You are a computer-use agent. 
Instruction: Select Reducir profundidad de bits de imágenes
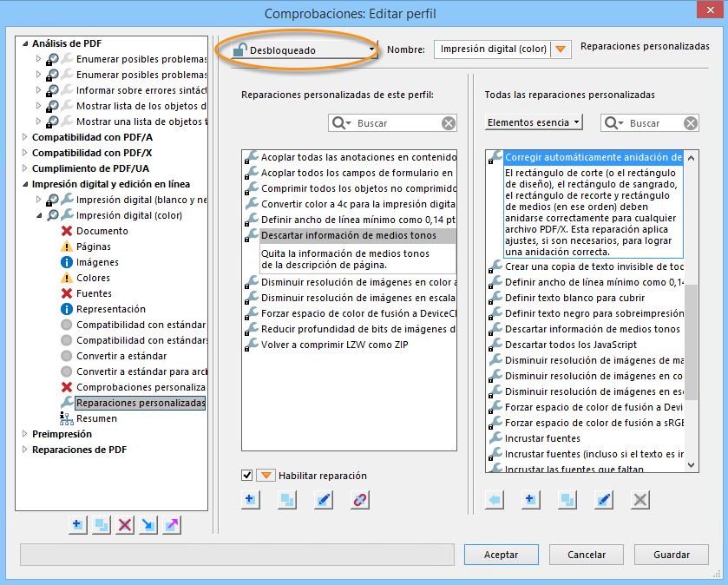click(358, 329)
